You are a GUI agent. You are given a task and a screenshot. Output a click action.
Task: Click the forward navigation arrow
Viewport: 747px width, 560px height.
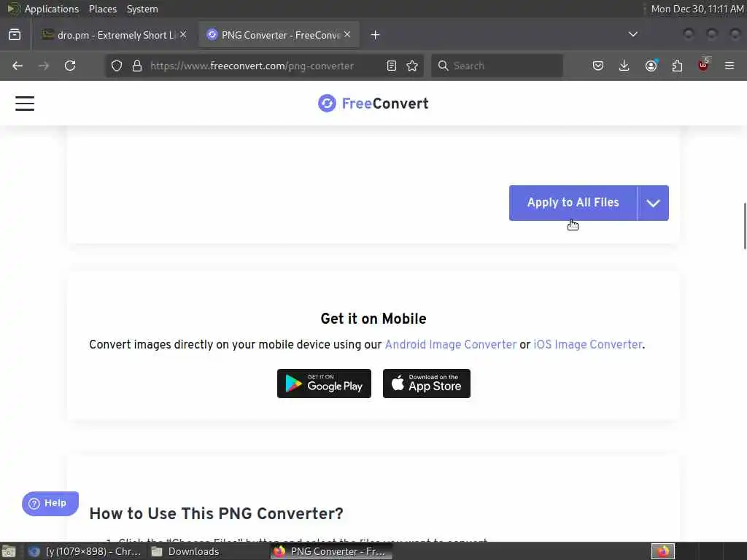point(44,66)
